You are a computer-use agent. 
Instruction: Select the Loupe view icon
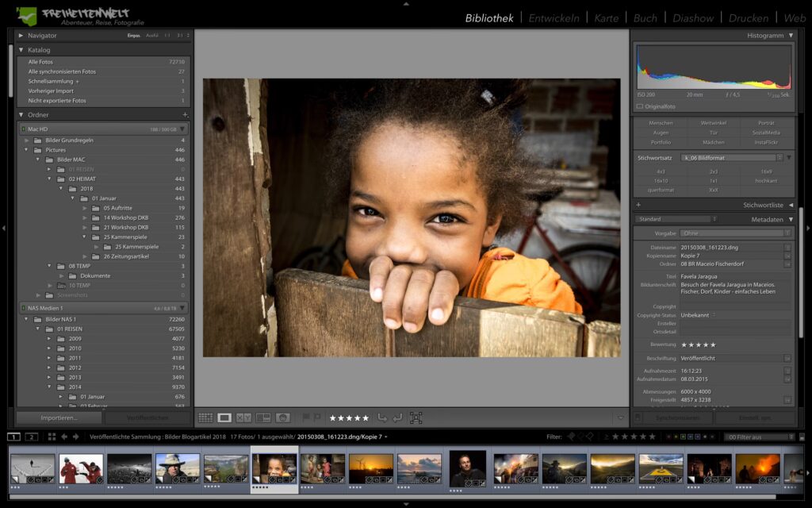click(x=224, y=418)
